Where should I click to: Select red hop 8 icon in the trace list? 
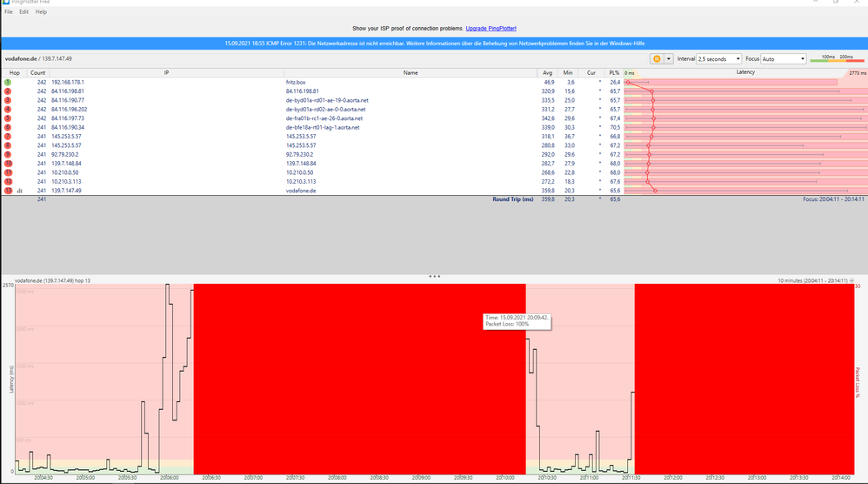pyautogui.click(x=8, y=145)
